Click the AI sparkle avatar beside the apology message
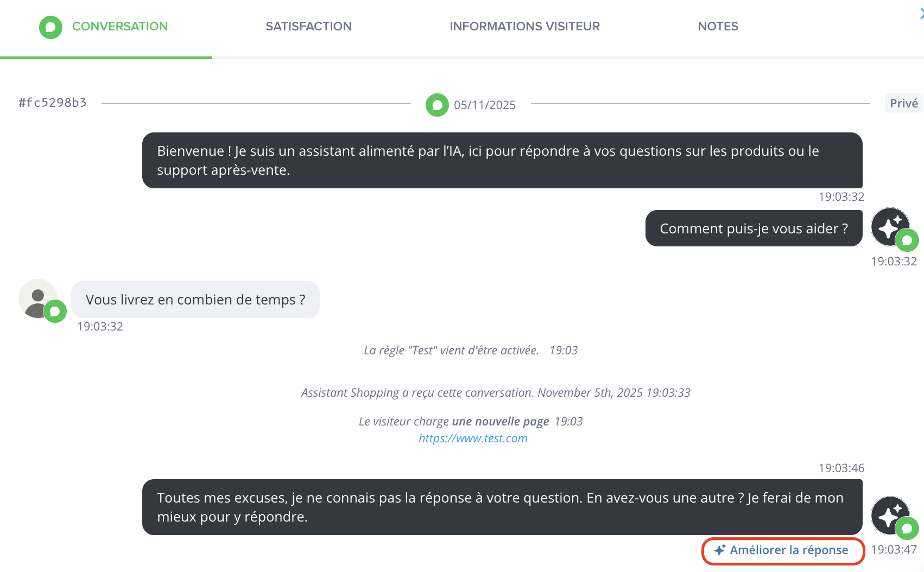924x572 pixels. point(889,515)
